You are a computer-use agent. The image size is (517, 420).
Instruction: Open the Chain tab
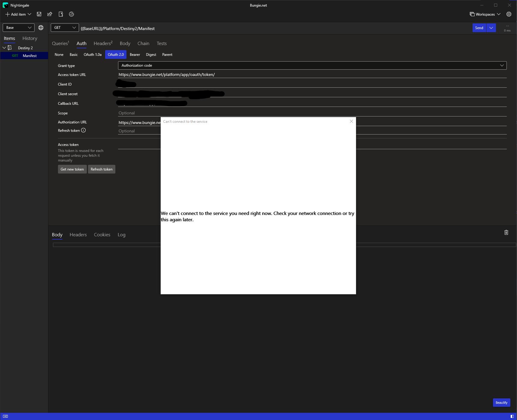143,44
